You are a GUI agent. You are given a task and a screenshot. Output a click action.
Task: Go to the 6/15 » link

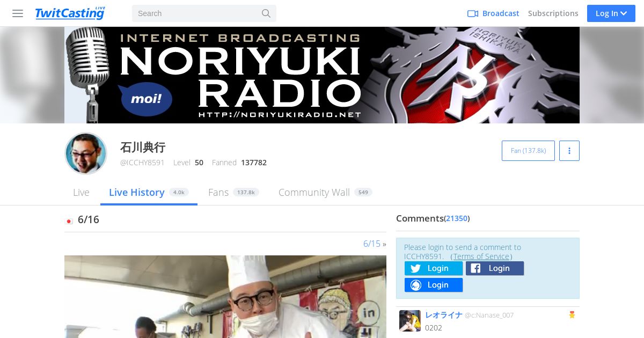(375, 244)
